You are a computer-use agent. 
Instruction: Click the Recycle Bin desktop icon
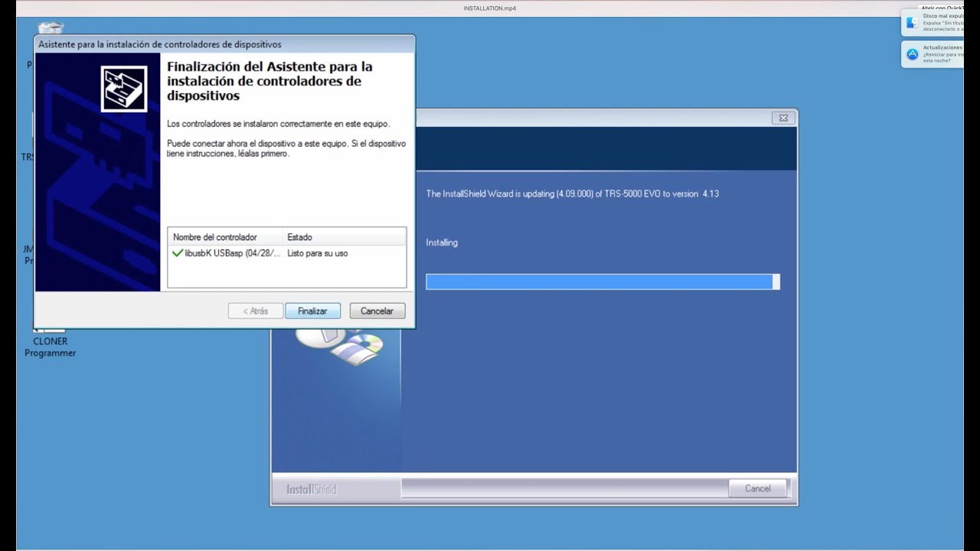(51, 28)
